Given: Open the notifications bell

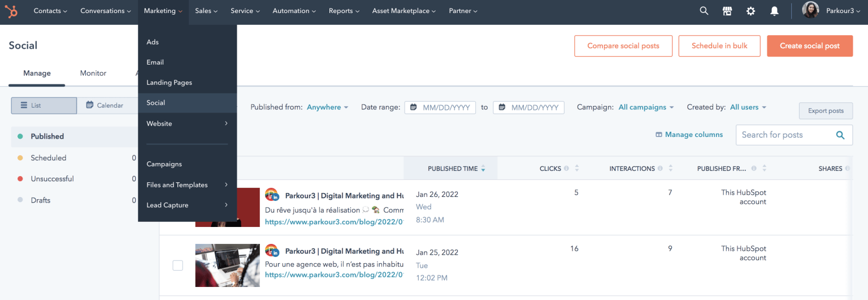Looking at the screenshot, I should click(x=774, y=11).
